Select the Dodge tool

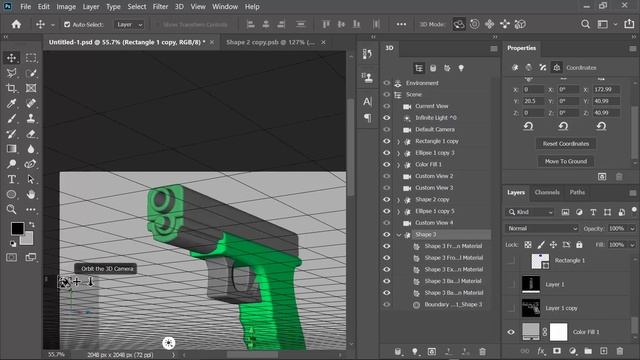pyautogui.click(x=11, y=164)
